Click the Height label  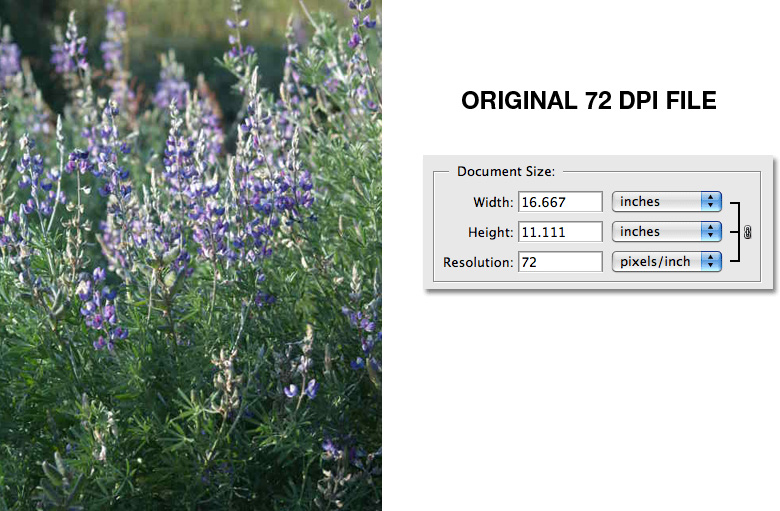[x=491, y=232]
